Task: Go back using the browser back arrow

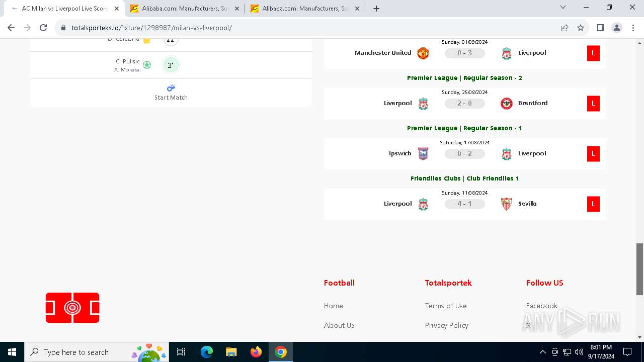Action: tap(11, 28)
